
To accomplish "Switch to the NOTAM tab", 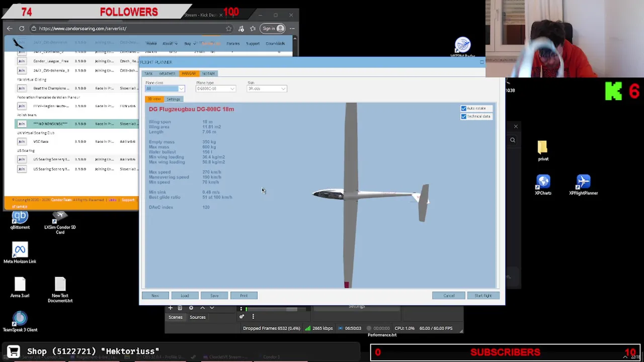I will point(208,73).
